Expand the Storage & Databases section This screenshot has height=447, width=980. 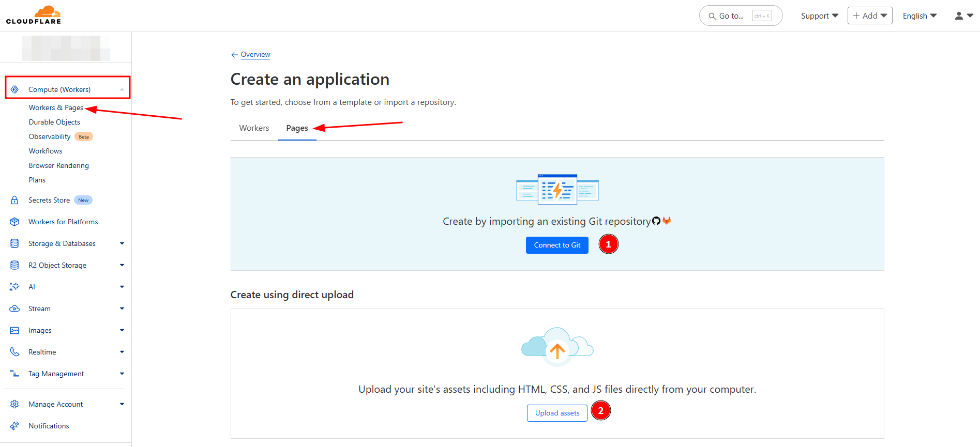click(x=122, y=243)
